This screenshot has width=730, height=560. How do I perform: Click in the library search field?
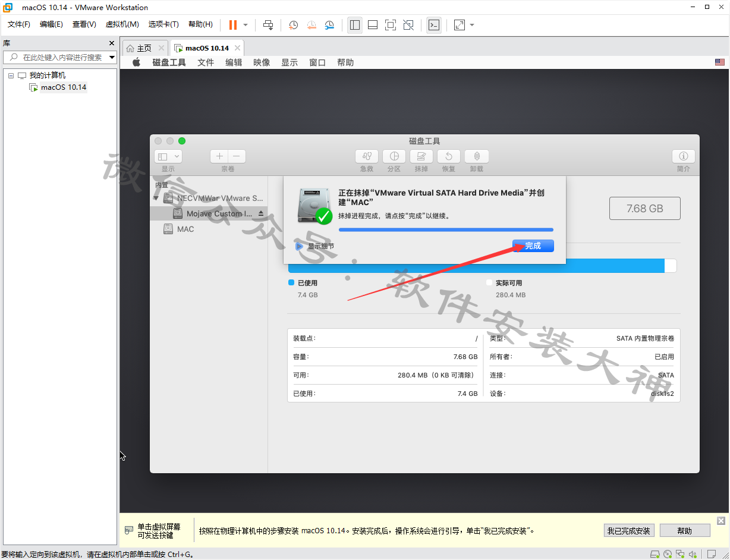point(59,58)
